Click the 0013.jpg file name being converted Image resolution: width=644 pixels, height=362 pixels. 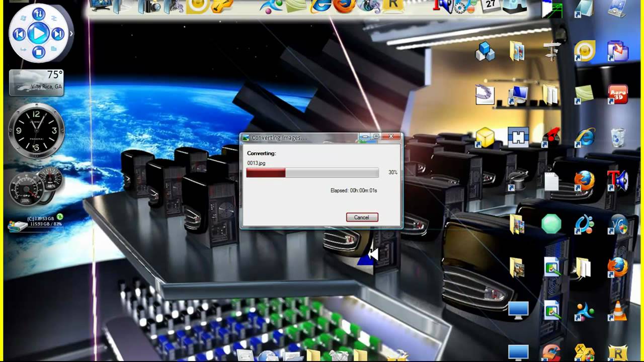(256, 163)
